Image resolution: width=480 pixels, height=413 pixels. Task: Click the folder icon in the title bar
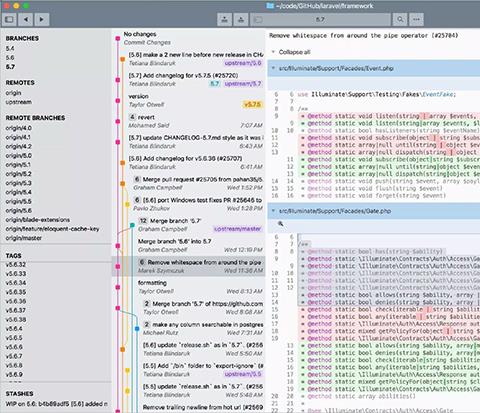coord(270,6)
